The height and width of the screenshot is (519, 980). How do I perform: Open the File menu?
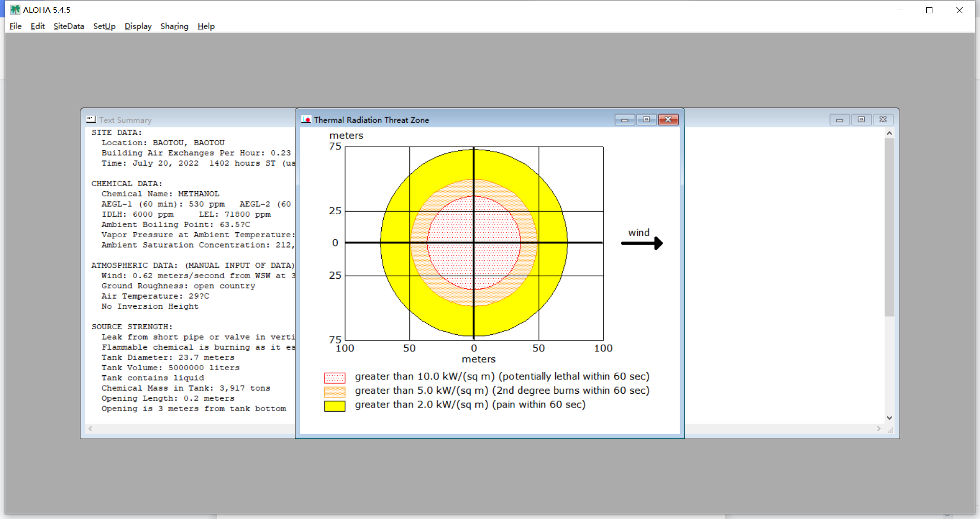15,26
